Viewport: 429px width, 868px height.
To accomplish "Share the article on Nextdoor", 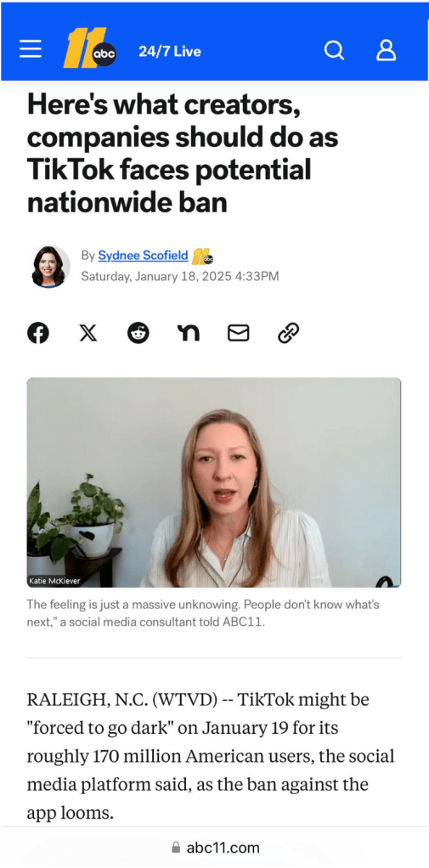I will click(x=189, y=333).
